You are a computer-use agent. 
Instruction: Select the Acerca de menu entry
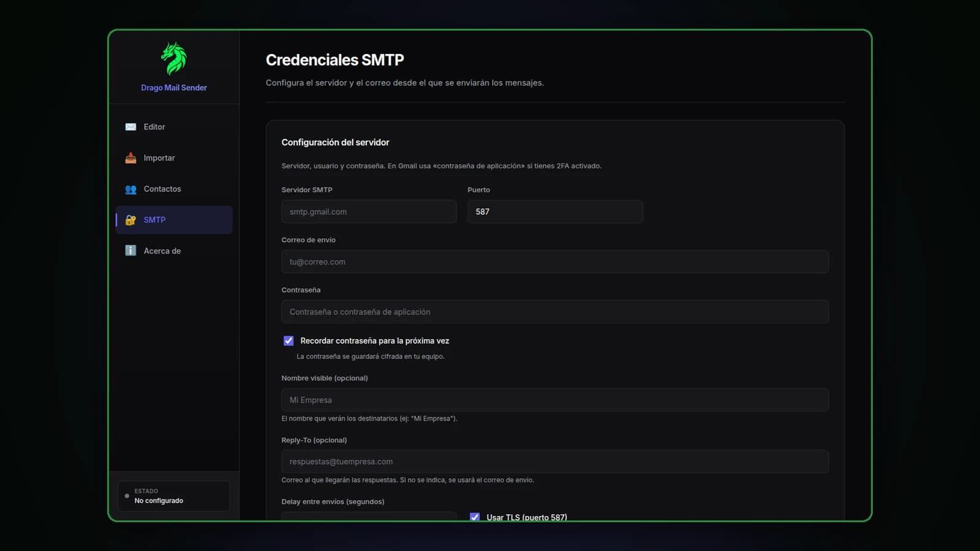(174, 250)
